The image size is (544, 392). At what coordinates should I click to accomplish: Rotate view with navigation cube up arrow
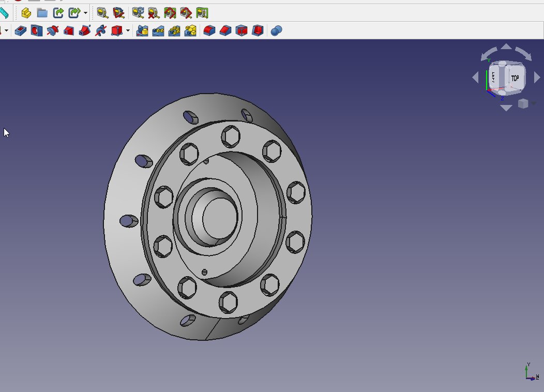pos(507,47)
